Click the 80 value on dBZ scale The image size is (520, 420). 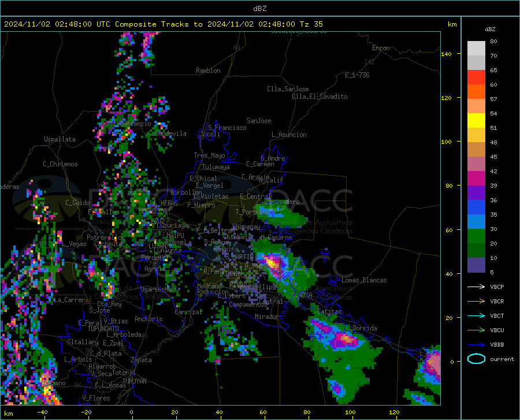point(493,42)
